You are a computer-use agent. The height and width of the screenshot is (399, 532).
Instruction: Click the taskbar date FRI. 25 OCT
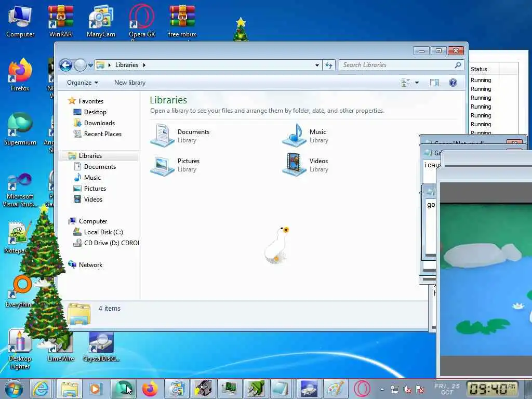point(446,389)
